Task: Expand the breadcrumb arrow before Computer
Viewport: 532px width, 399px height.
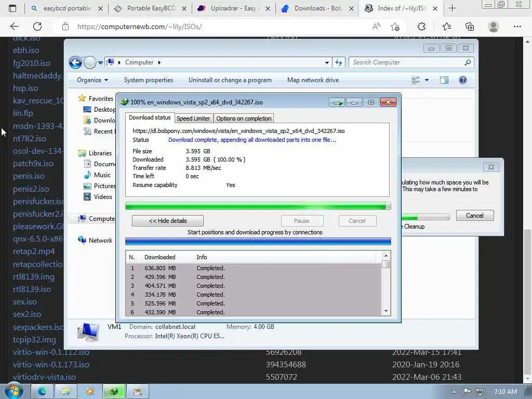Action: click(119, 62)
